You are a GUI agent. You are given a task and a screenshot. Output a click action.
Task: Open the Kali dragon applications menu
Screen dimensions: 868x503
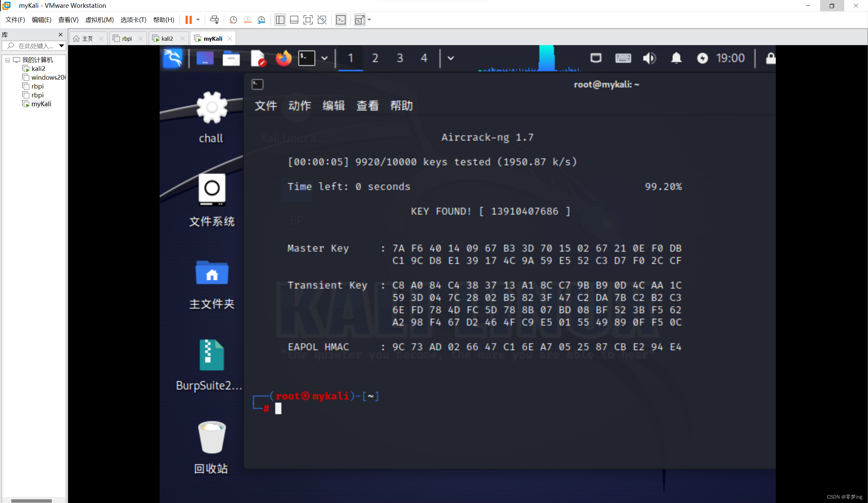point(173,58)
